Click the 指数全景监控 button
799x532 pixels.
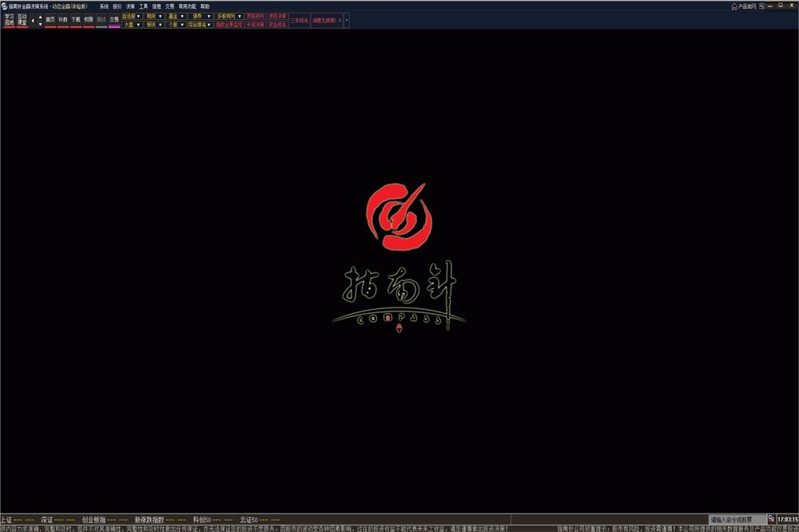pos(229,25)
